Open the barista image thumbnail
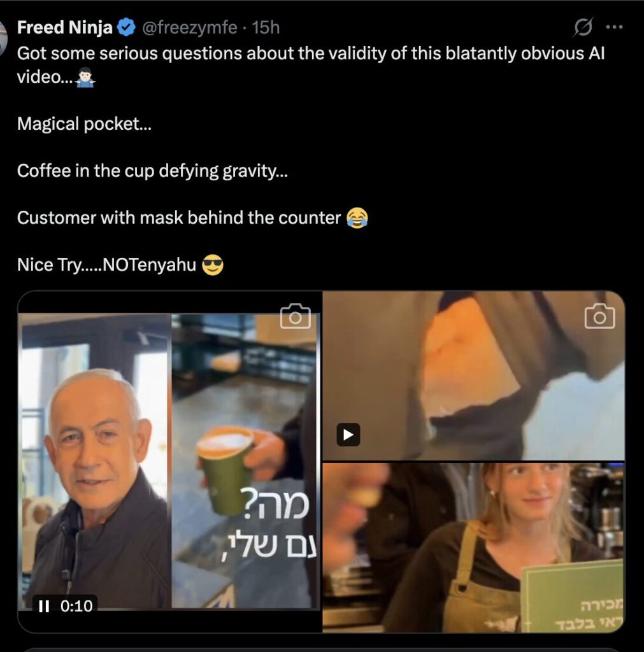Image resolution: width=644 pixels, height=652 pixels. pos(473,547)
